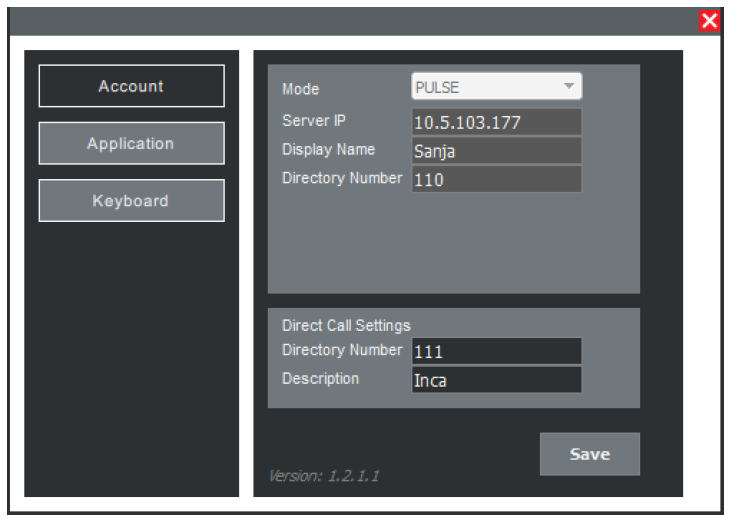Click the Mode label
Screen dimensions: 741x521
pyautogui.click(x=301, y=89)
